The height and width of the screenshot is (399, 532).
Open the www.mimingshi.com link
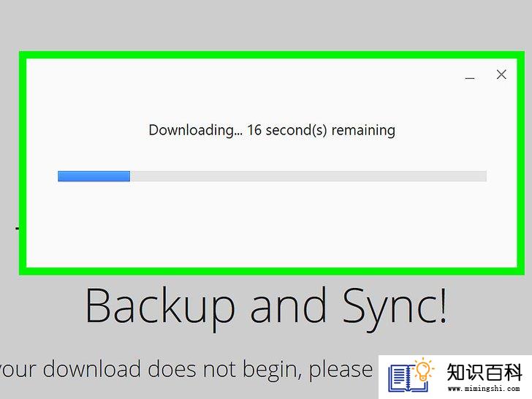point(484,388)
